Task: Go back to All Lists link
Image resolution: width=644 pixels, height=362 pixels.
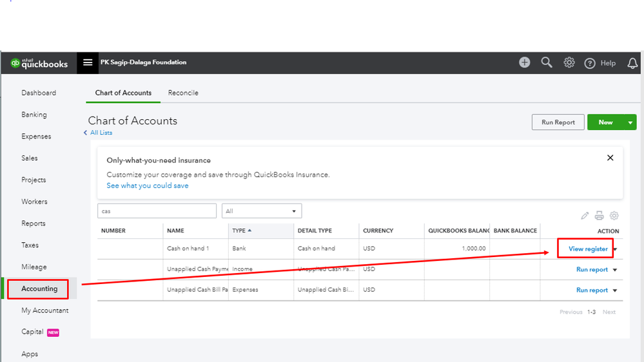Action: 101,133
